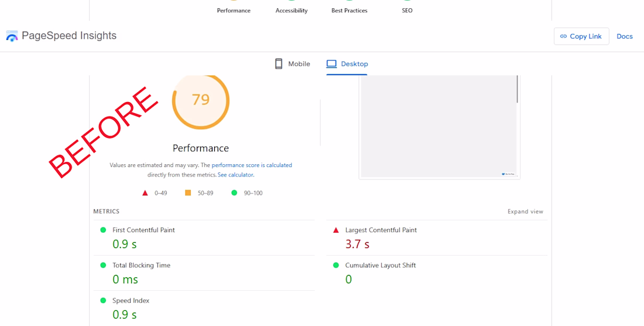The image size is (644, 326).
Task: Click the Performance heading below the gauge
Action: coord(201,148)
